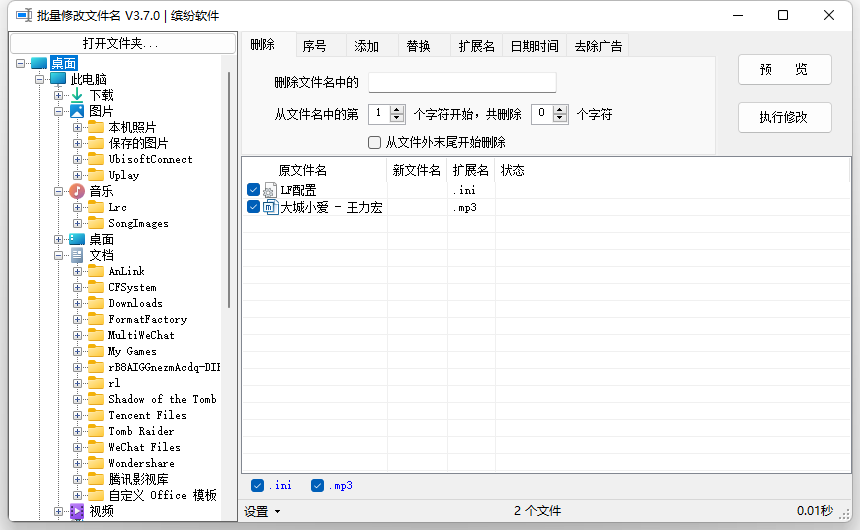
Task: Switch to the 去除广告 tab
Action: click(x=598, y=46)
